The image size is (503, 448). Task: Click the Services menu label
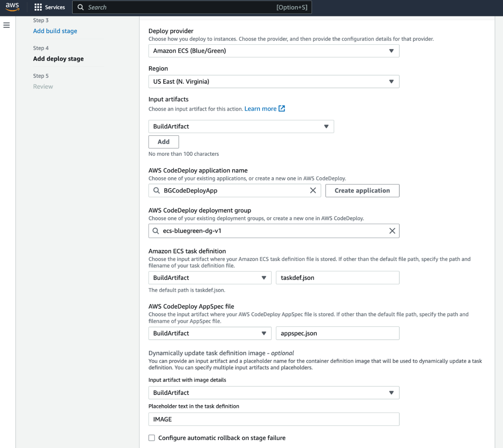(55, 7)
